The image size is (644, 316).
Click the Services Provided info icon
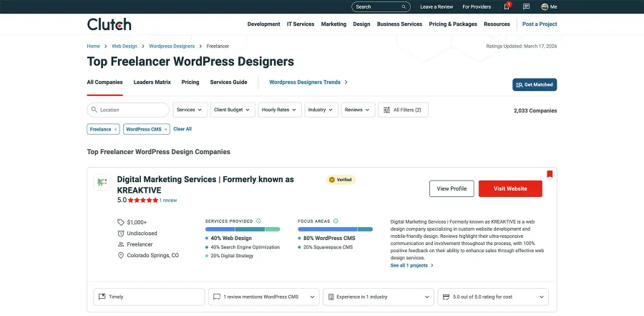pos(258,221)
